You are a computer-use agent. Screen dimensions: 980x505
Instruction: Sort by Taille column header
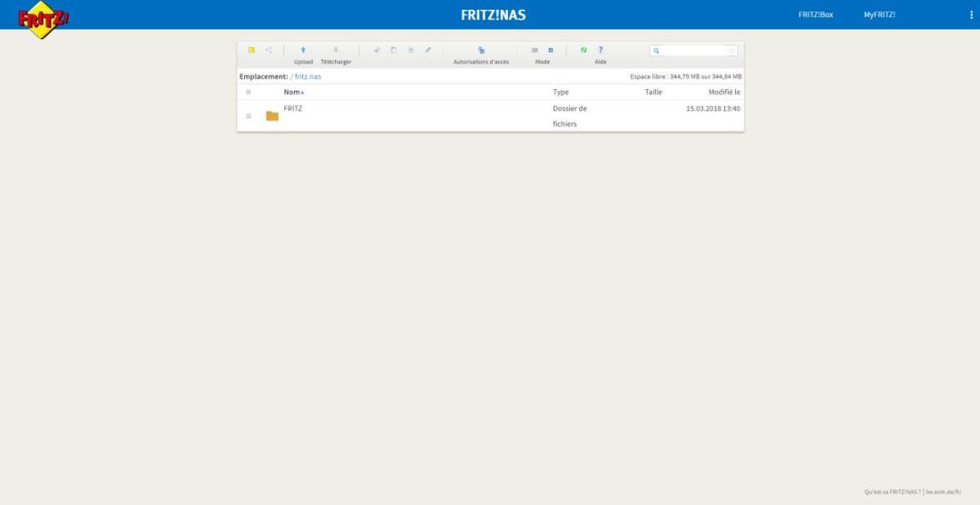click(x=653, y=92)
